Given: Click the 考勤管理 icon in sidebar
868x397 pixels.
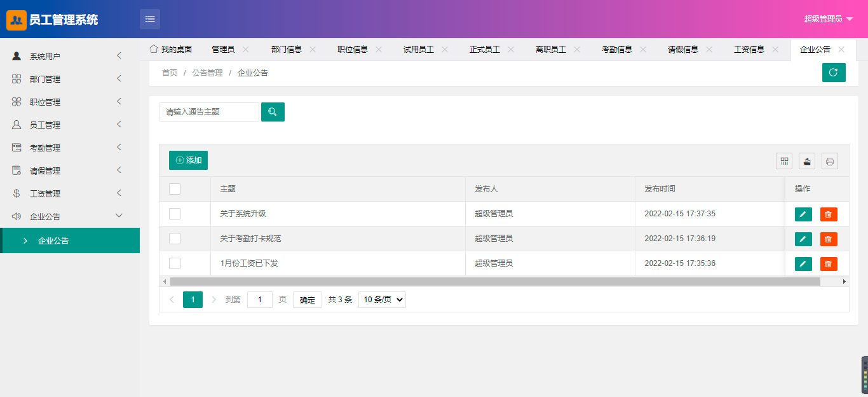Looking at the screenshot, I should pos(17,148).
